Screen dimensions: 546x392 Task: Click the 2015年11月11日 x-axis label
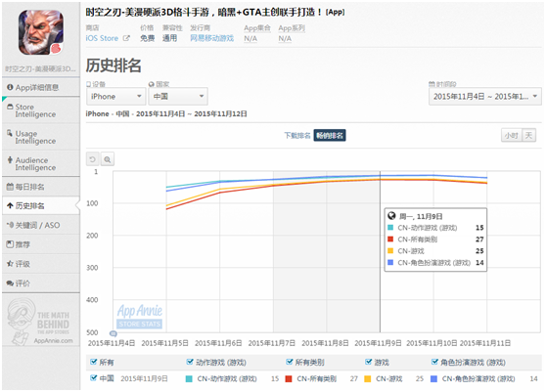click(485, 343)
